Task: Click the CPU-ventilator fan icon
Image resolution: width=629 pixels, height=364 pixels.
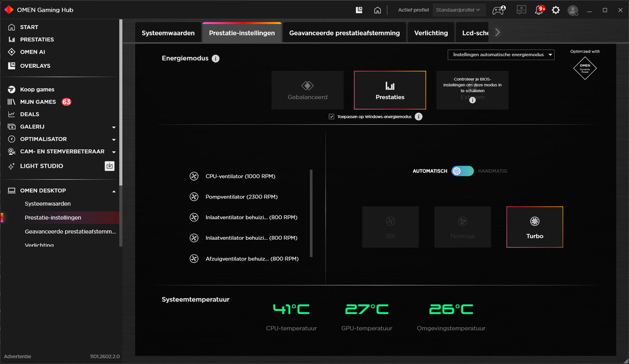Action: click(194, 176)
